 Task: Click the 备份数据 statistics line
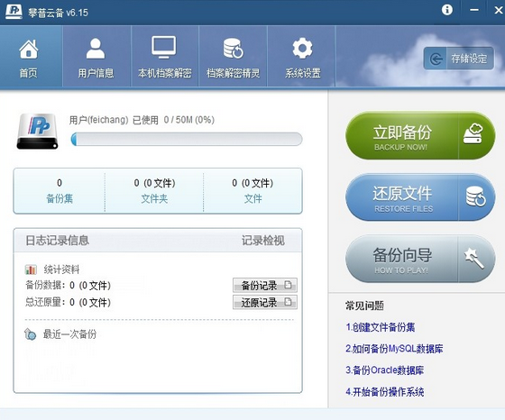coord(68,285)
